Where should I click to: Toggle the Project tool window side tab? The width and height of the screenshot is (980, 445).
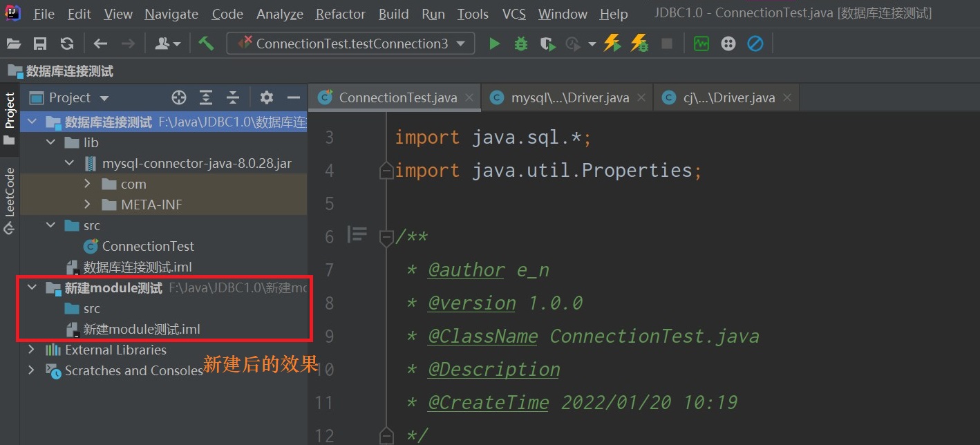tap(10, 118)
